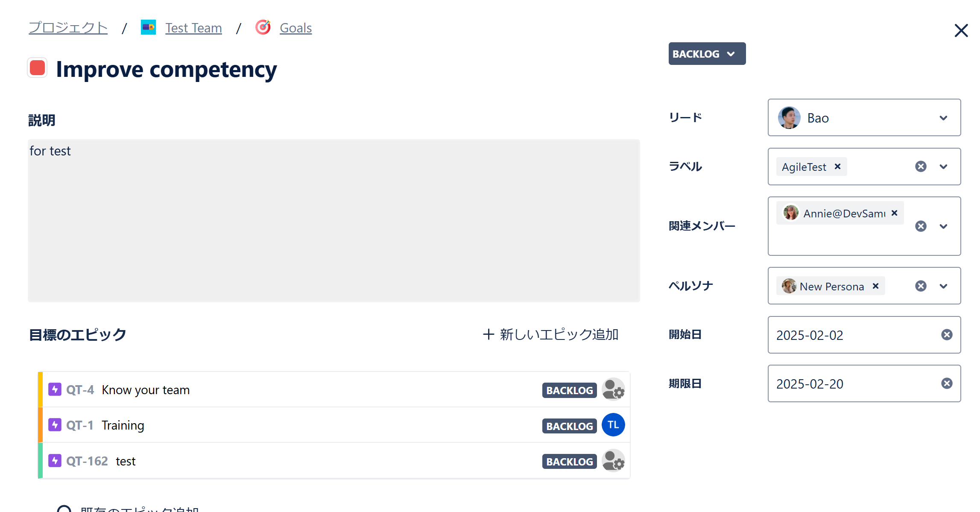
Task: Go to the Goals breadcrumb link
Action: coord(295,28)
